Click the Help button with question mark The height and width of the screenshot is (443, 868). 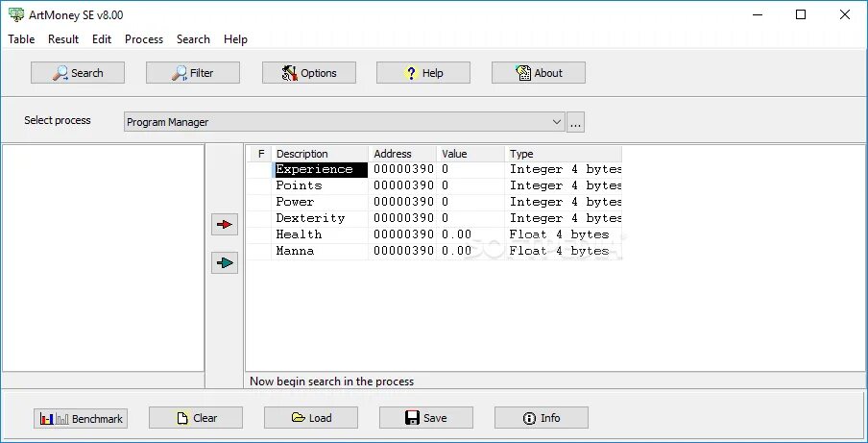(423, 73)
